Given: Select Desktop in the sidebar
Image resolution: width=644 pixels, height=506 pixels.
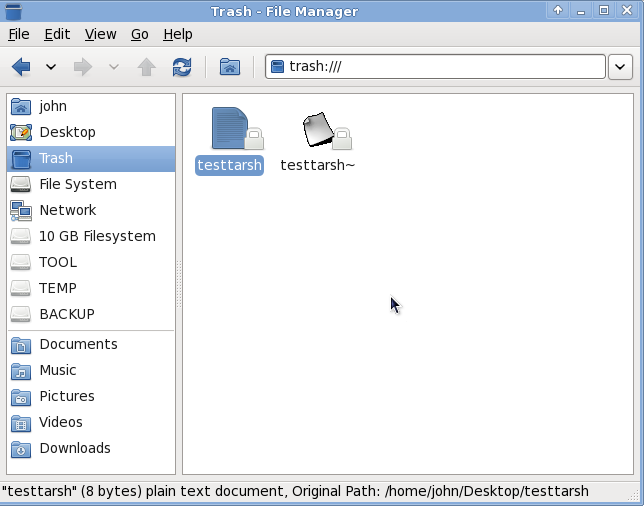Looking at the screenshot, I should click(x=67, y=132).
